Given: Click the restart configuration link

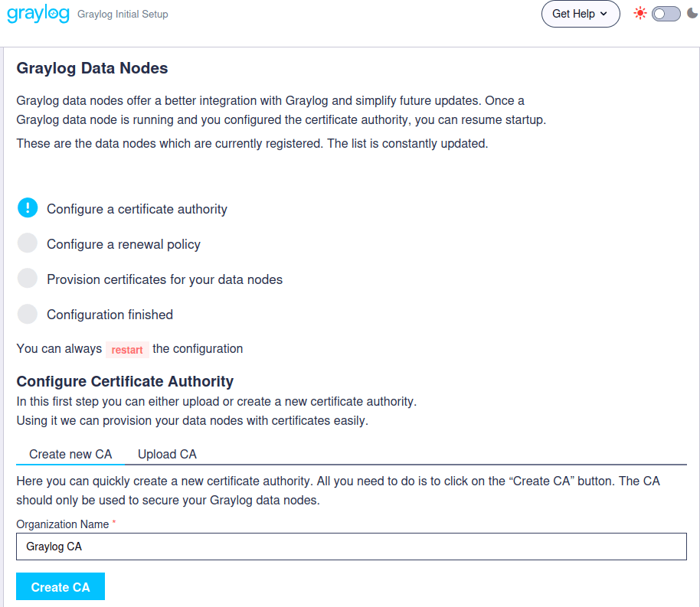Looking at the screenshot, I should 127,349.
